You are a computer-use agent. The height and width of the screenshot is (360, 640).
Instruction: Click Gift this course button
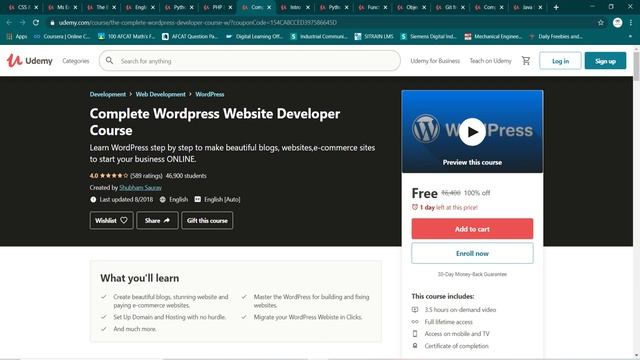(207, 220)
